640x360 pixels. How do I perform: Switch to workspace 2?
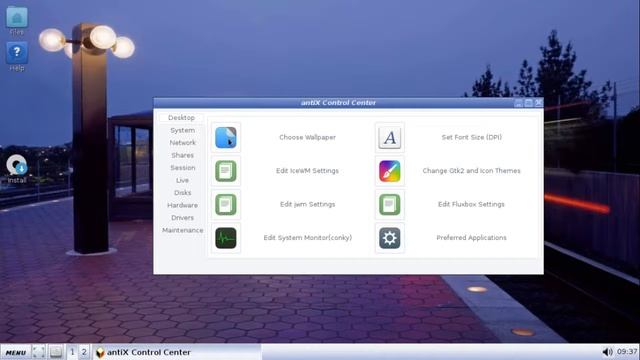[84, 352]
